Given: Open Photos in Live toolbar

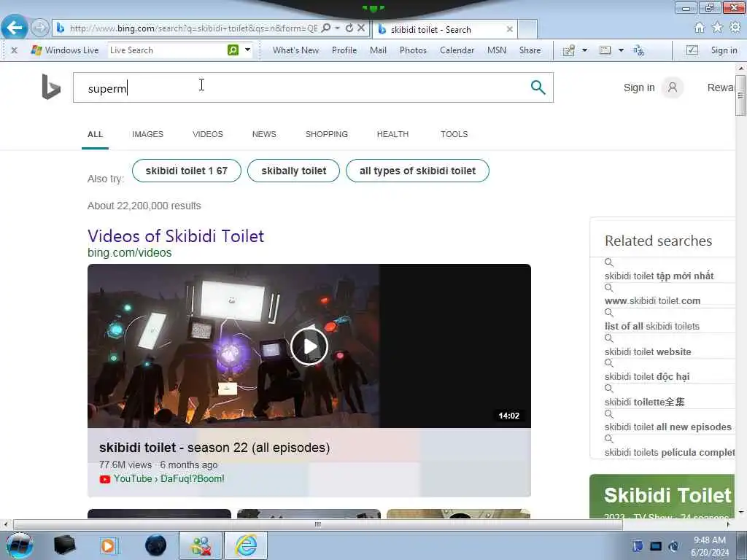Looking at the screenshot, I should pyautogui.click(x=413, y=50).
